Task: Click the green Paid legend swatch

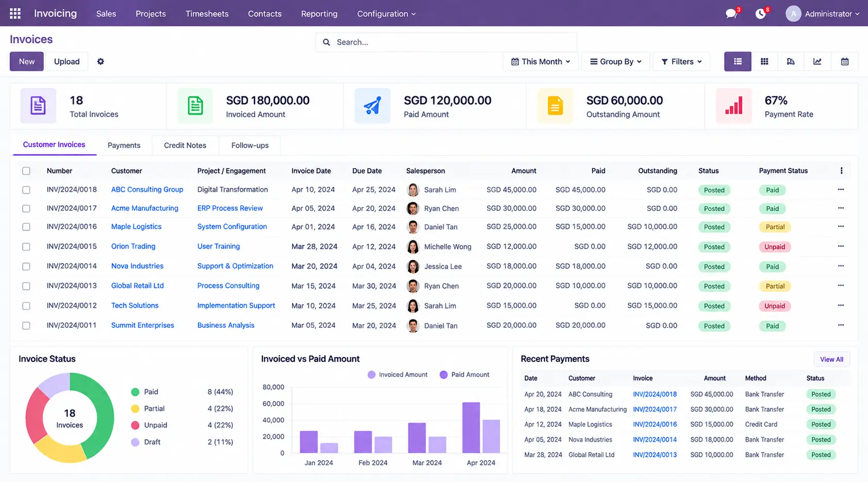Action: click(x=135, y=392)
